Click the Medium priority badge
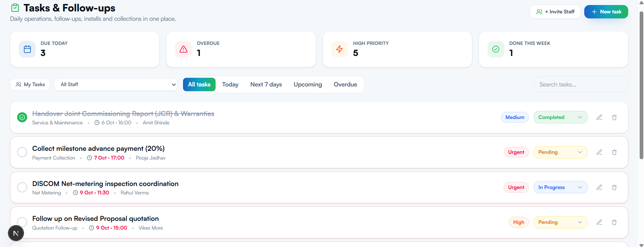The image size is (644, 247). point(515,117)
